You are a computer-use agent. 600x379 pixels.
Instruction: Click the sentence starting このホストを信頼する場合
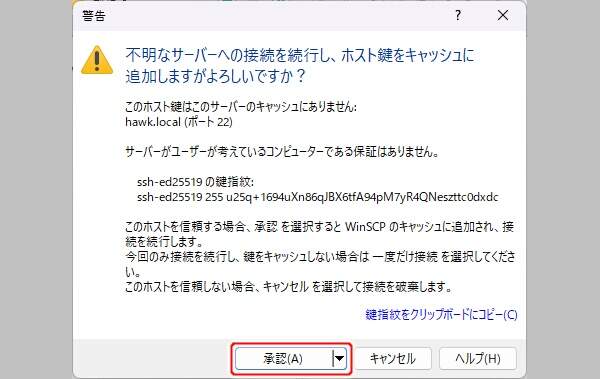[x=319, y=234]
